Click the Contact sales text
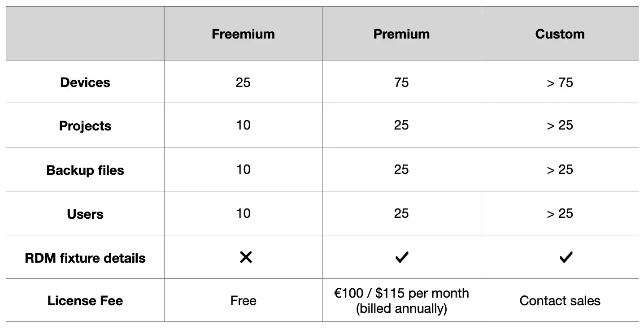The height and width of the screenshot is (329, 644). [x=560, y=301]
